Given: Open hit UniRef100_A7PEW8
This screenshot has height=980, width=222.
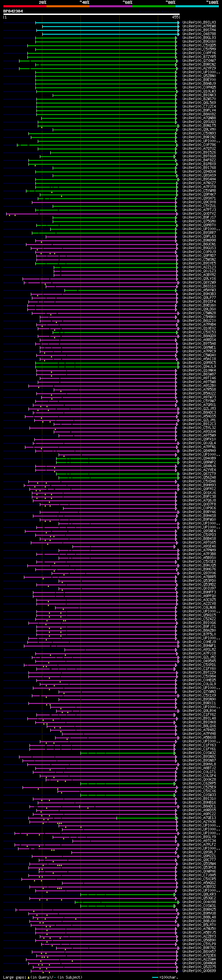Looking at the screenshot, I should [x=199, y=26].
